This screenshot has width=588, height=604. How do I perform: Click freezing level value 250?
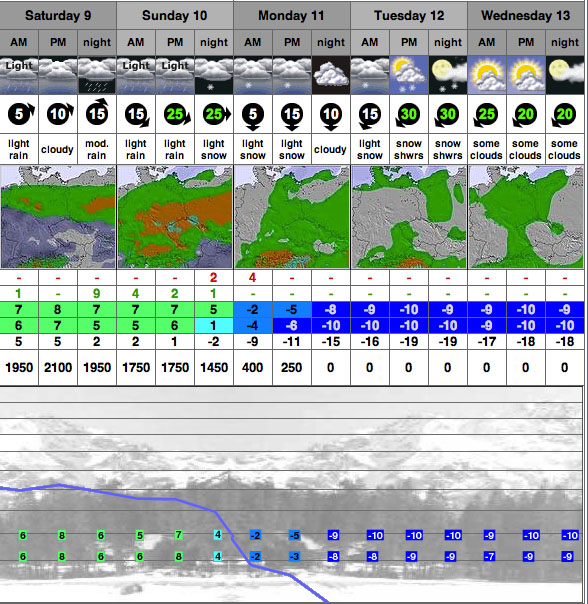click(x=291, y=367)
